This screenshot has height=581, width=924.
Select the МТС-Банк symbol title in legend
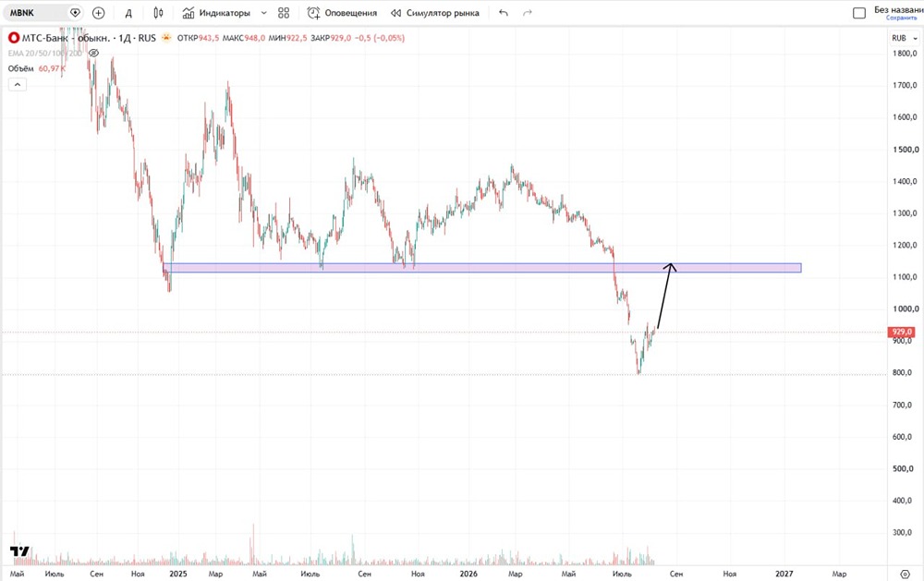(89, 38)
